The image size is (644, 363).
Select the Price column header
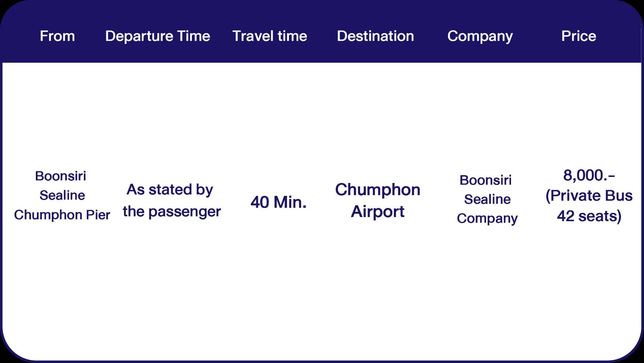(579, 36)
